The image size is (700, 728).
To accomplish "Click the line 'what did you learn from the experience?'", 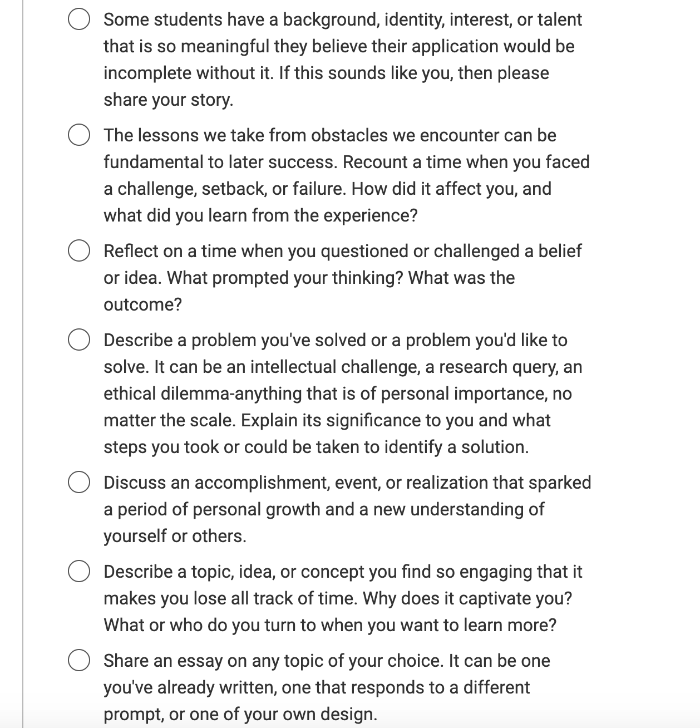I will coord(260,215).
